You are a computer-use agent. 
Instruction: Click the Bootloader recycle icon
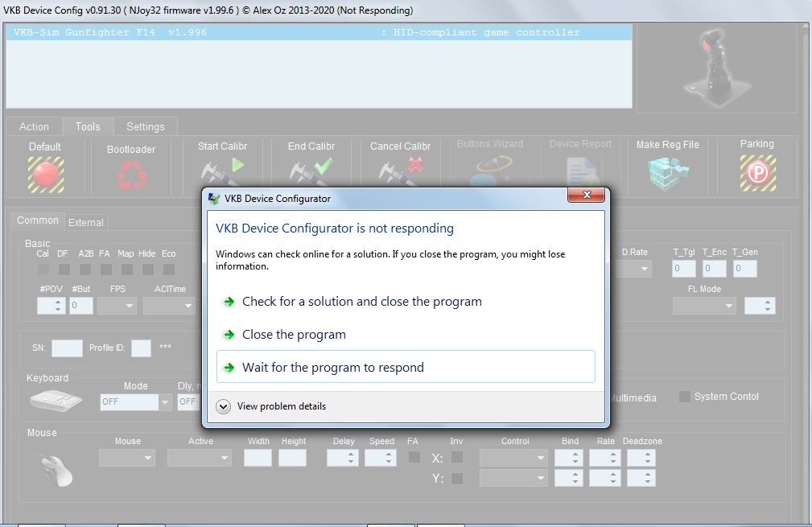[130, 175]
